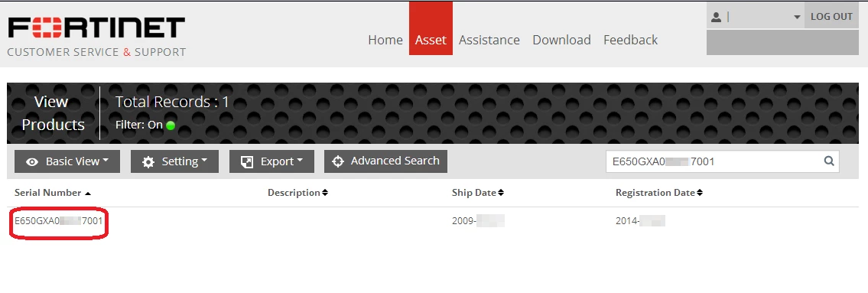Click the 2009 ship date cell

coord(478,222)
